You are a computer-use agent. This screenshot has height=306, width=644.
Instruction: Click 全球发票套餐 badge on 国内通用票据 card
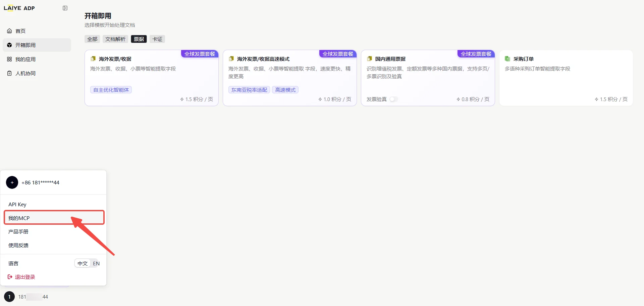pyautogui.click(x=476, y=54)
